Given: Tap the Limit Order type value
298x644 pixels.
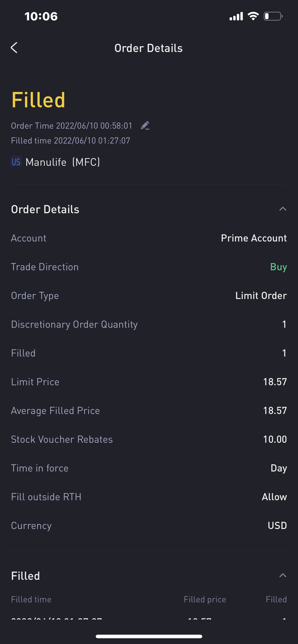Looking at the screenshot, I should 261,295.
